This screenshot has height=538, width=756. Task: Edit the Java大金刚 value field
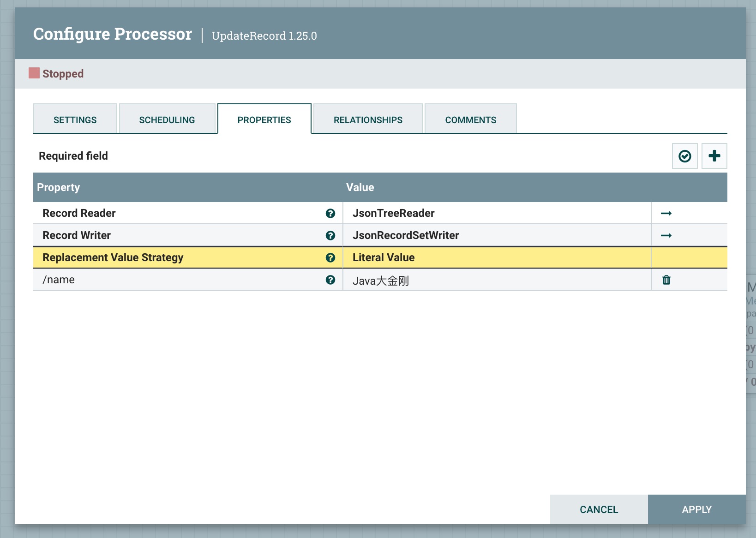[x=462, y=280]
